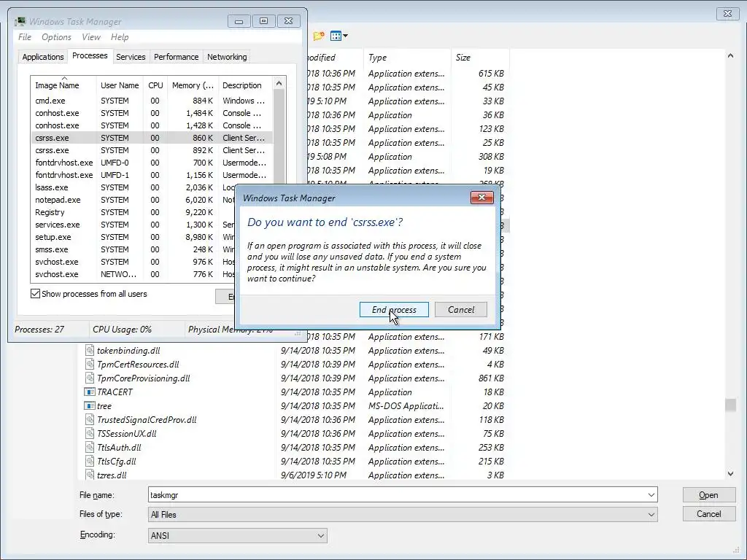The width and height of the screenshot is (747, 560).
Task: Select the TpmCertResources.dll file icon
Action: (90, 365)
